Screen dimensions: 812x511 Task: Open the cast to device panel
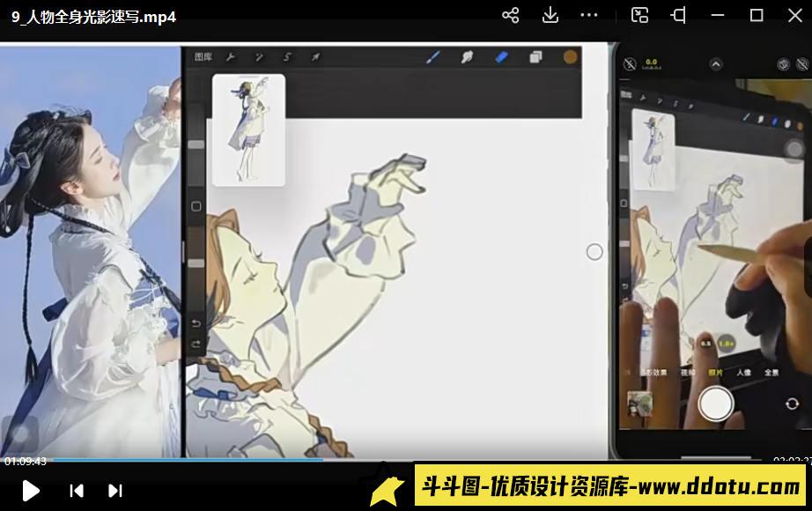(x=678, y=15)
